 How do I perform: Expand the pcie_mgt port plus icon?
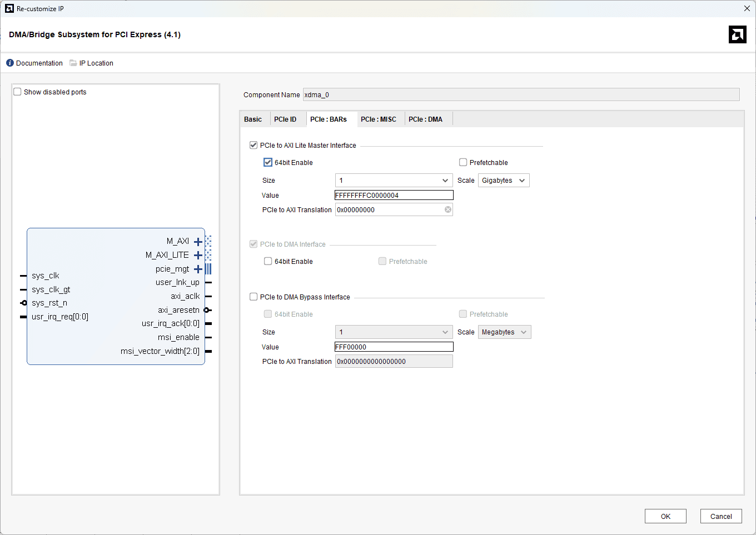click(x=198, y=269)
